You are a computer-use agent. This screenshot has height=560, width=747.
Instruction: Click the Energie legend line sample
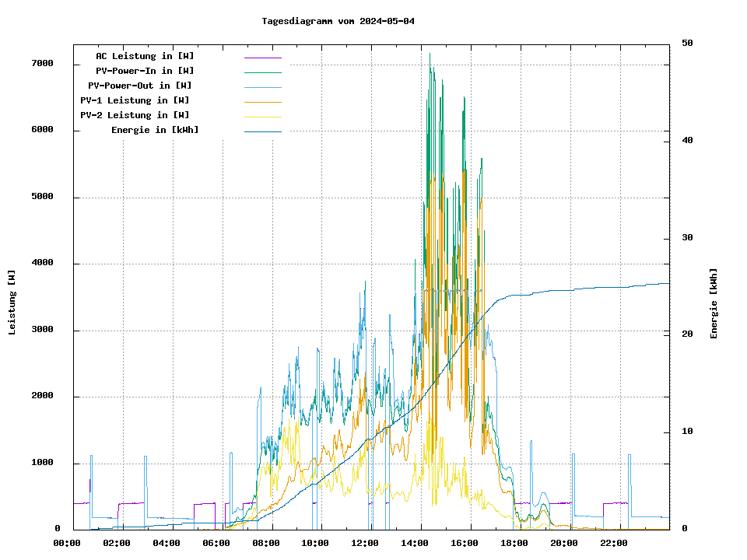pyautogui.click(x=262, y=131)
